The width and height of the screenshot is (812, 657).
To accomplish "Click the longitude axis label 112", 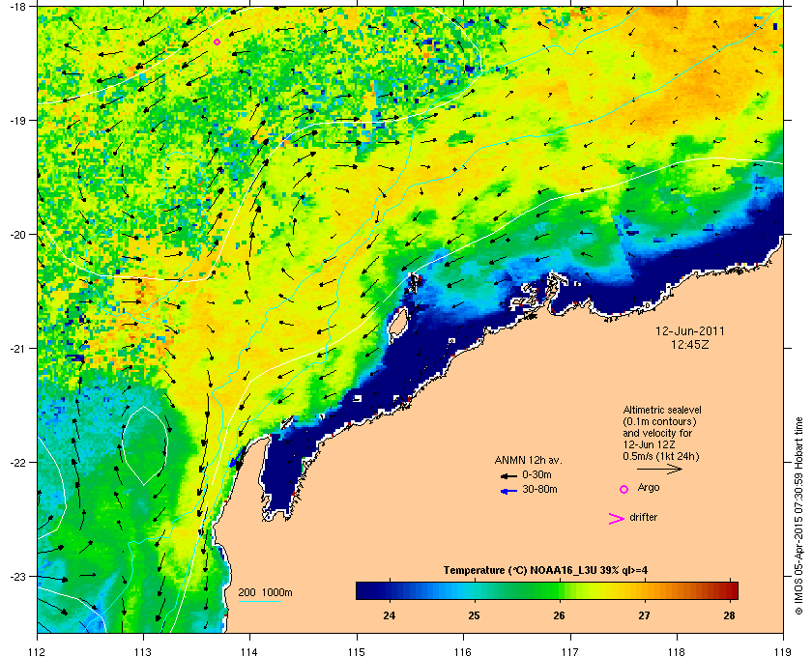I will [x=38, y=651].
